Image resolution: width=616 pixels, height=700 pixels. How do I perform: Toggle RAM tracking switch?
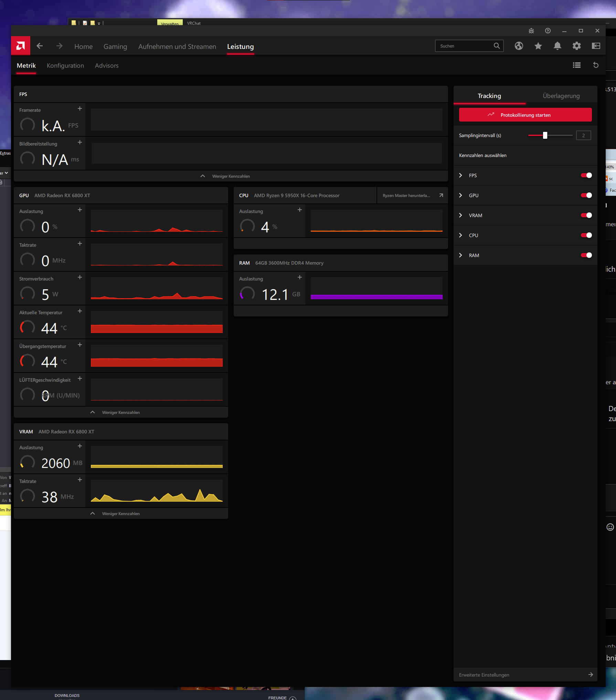586,255
